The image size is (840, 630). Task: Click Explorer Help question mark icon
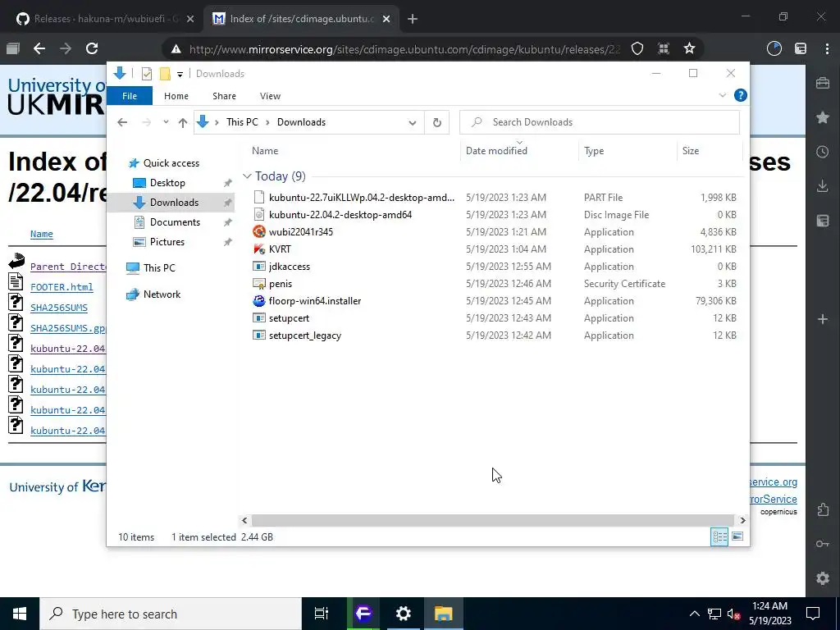coord(741,95)
